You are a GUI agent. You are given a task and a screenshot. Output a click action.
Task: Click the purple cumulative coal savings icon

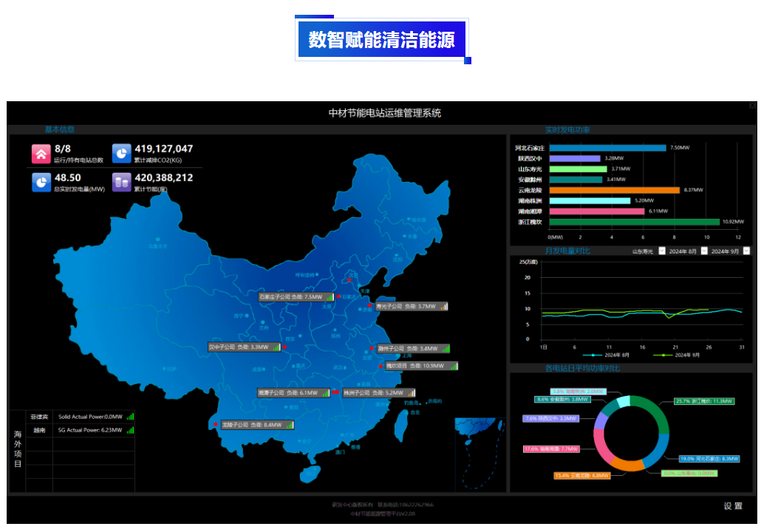[x=121, y=182]
